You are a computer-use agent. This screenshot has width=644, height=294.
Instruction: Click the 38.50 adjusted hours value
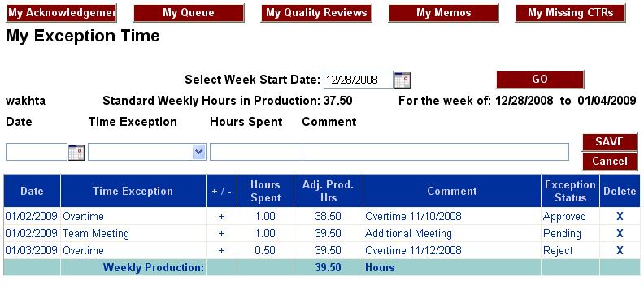[x=329, y=216]
